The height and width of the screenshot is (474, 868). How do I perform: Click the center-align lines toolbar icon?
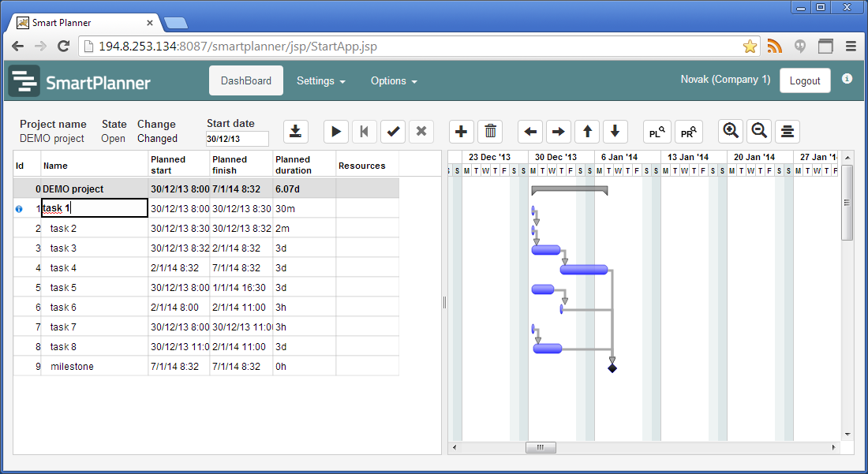pos(788,132)
